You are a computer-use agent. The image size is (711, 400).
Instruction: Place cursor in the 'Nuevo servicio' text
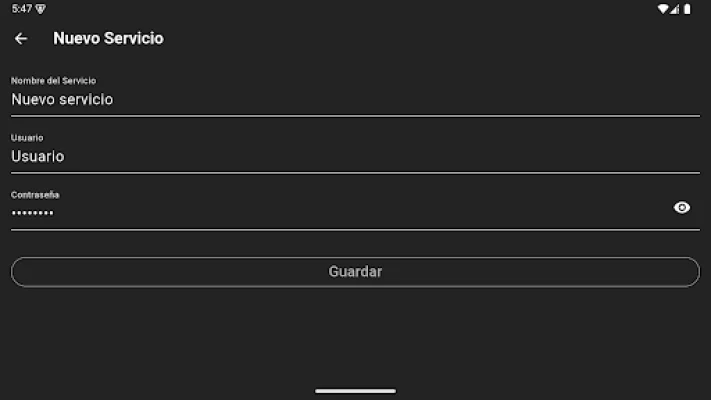[62, 100]
